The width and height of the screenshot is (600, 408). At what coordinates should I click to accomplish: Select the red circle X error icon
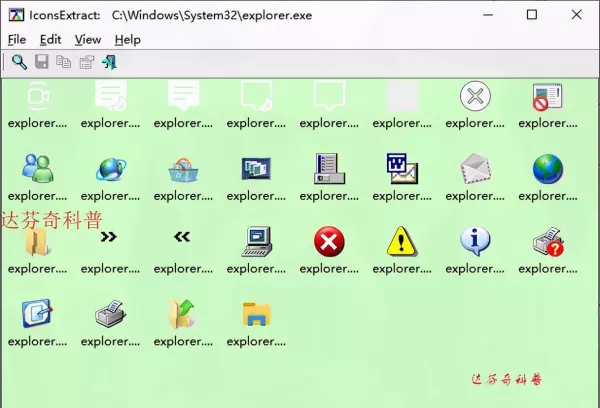tap(329, 241)
